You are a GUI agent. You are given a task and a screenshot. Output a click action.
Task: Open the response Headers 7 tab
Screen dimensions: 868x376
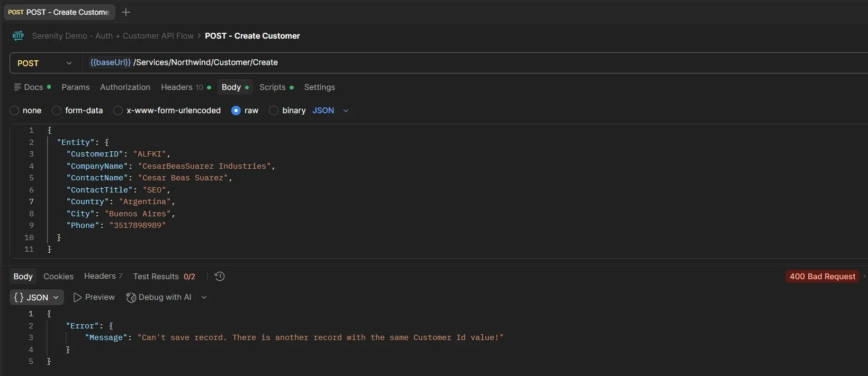(103, 276)
